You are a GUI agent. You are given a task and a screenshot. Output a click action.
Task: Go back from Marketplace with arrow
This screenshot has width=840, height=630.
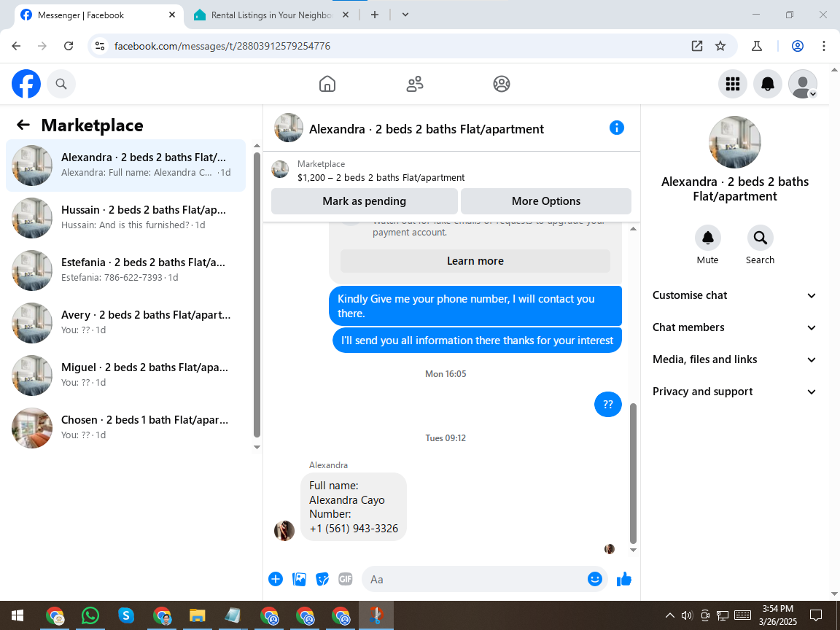23,125
